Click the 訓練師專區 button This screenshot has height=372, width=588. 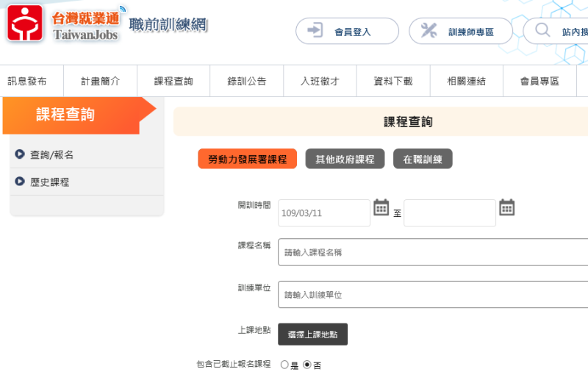pyautogui.click(x=461, y=31)
